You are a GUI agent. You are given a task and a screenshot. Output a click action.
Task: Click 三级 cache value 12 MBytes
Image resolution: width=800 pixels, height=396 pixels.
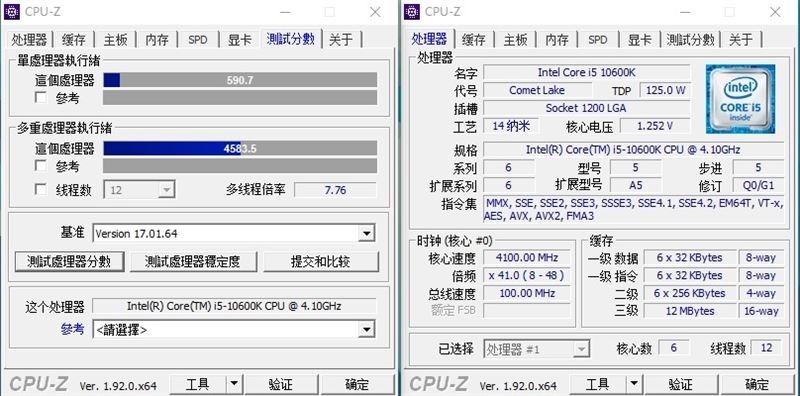690,310
